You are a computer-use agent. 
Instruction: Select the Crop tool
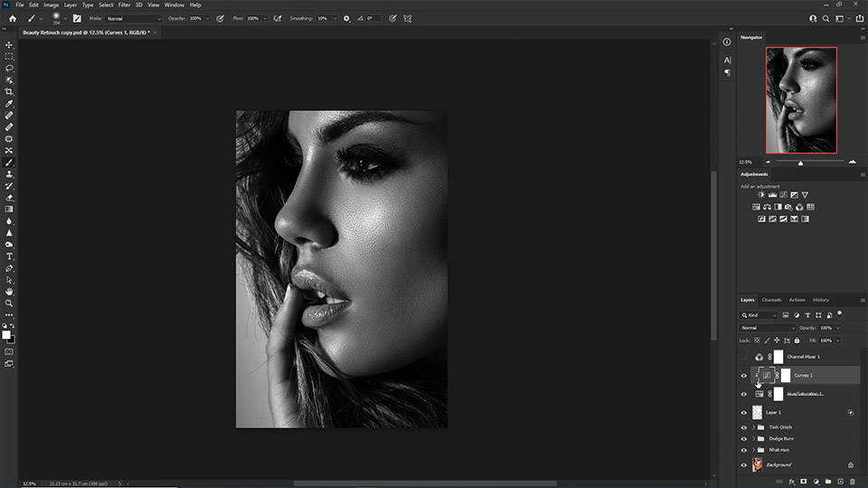point(9,91)
